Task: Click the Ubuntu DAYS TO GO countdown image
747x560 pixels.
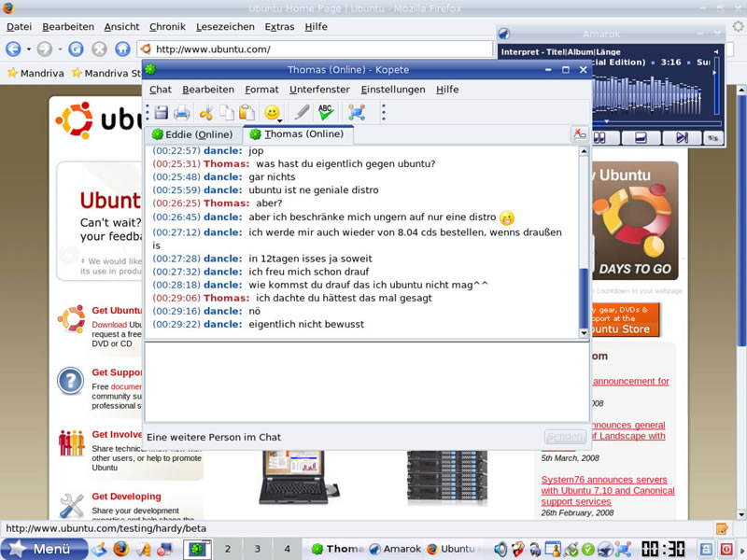Action: 635,220
